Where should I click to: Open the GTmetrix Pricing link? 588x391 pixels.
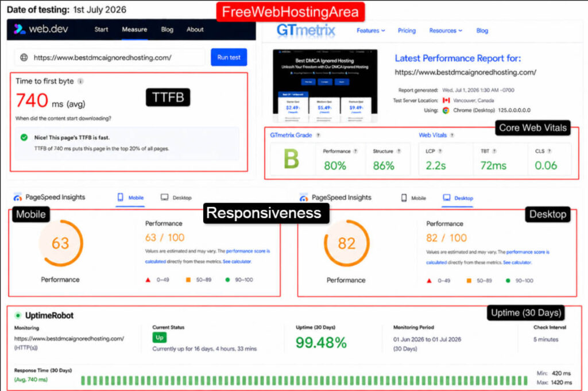coord(407,30)
